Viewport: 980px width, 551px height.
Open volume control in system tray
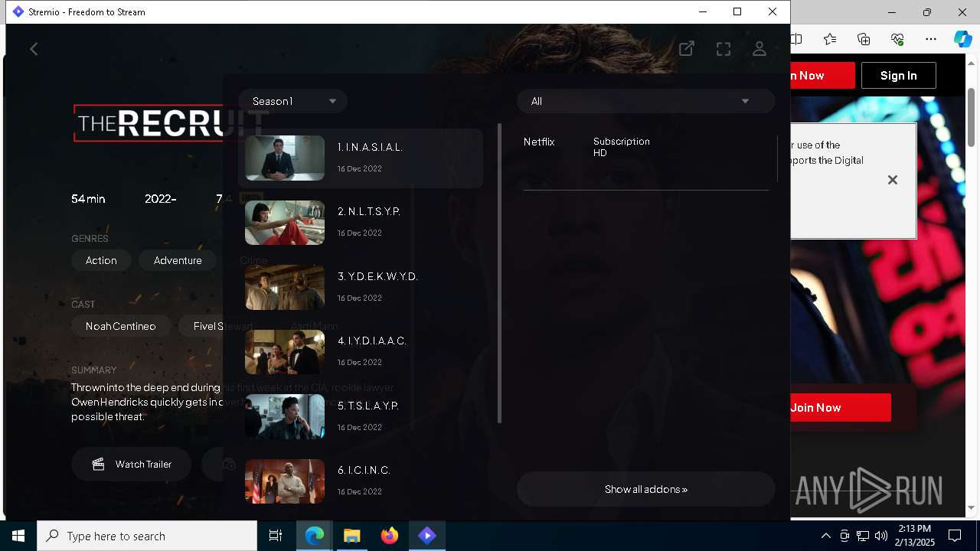pyautogui.click(x=881, y=536)
